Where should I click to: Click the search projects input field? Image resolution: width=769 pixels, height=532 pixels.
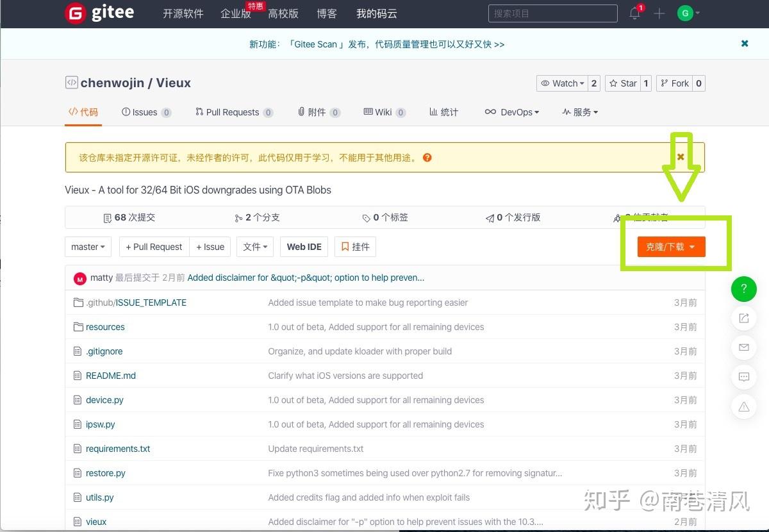pyautogui.click(x=553, y=13)
